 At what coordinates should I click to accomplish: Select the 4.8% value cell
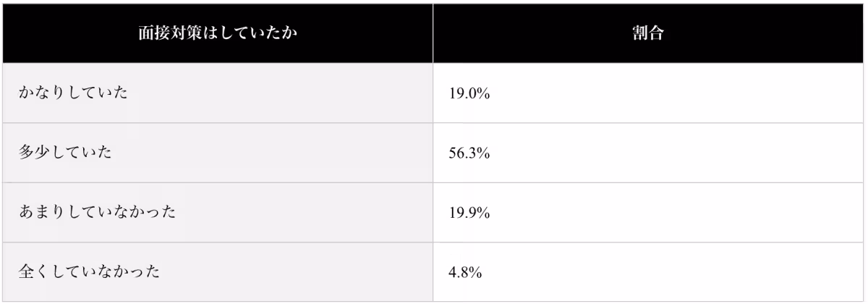coord(466,273)
